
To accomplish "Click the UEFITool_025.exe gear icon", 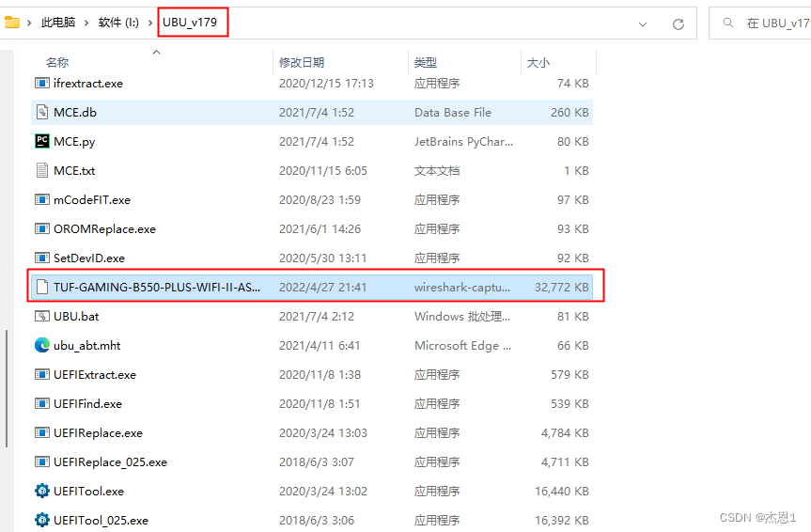I will pyautogui.click(x=42, y=520).
